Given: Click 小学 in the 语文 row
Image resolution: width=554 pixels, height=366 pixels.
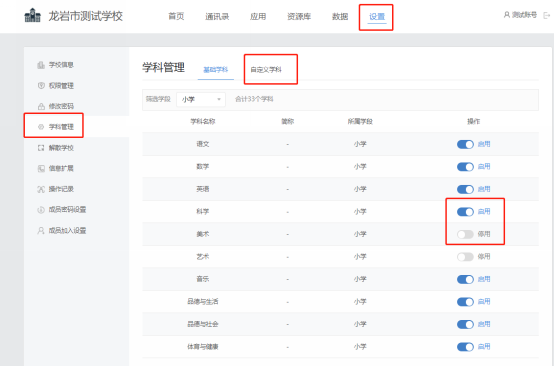Looking at the screenshot, I should (x=360, y=144).
